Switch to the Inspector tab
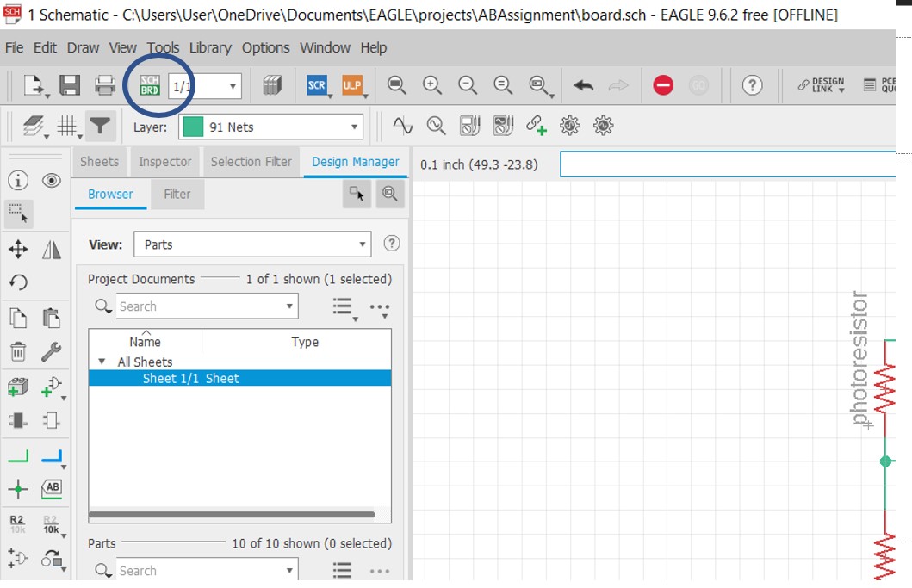 pos(164,162)
